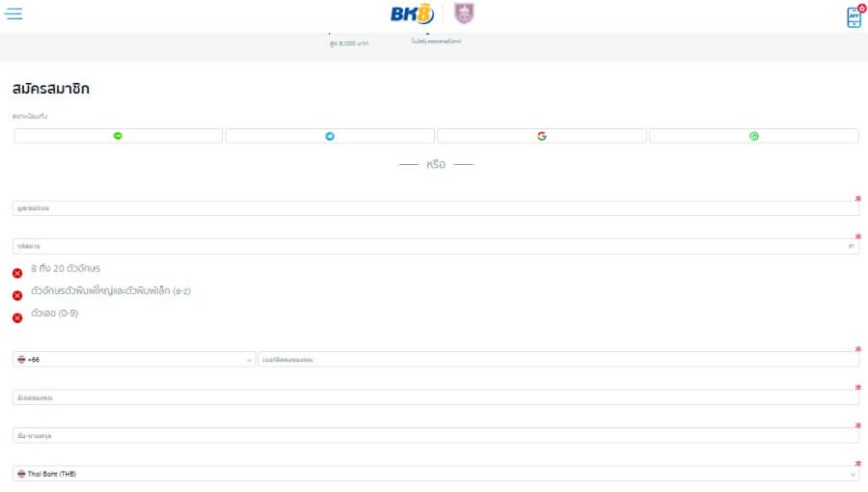Click the red X beside 8–20 characters rule
This screenshot has height=492, width=868.
pos(17,273)
